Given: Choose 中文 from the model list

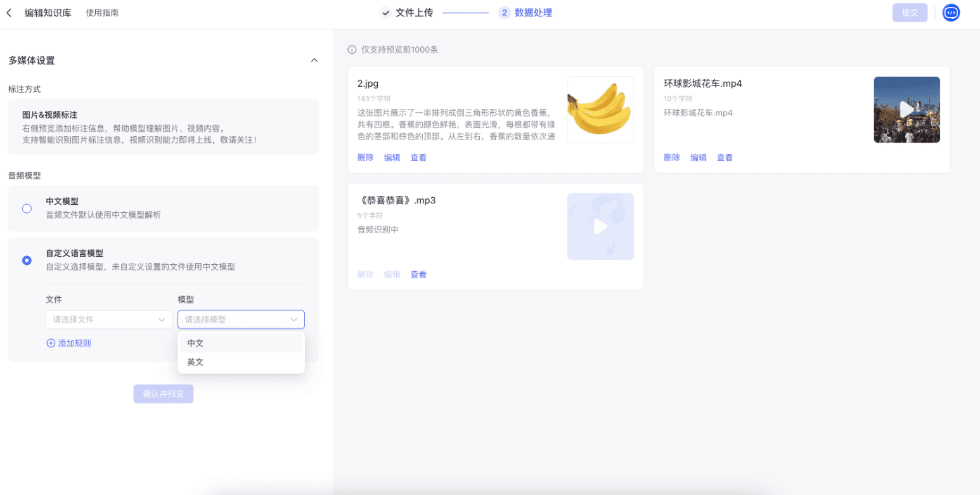Looking at the screenshot, I should (241, 343).
